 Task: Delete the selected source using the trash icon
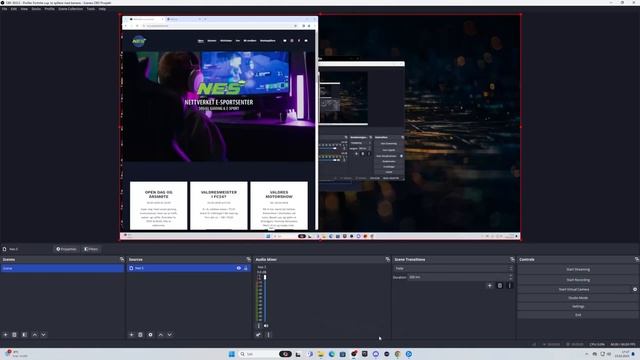coord(140,335)
